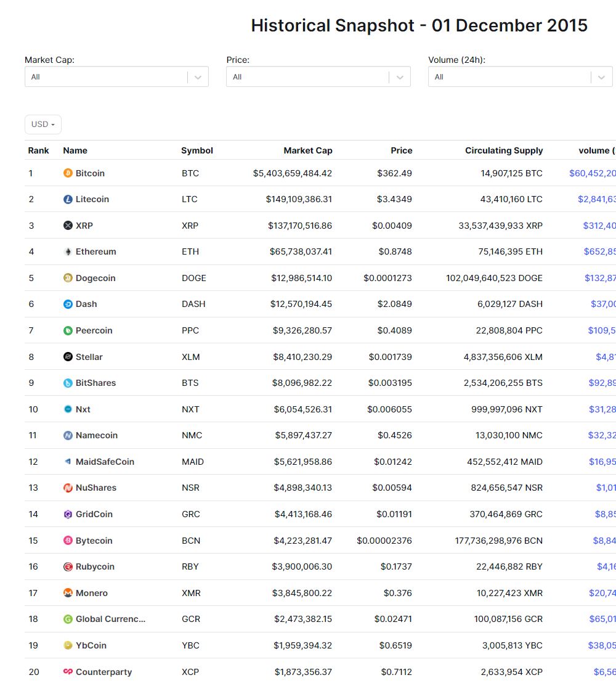
Task: Click the Bitcoin coin logo icon
Action: tap(68, 173)
